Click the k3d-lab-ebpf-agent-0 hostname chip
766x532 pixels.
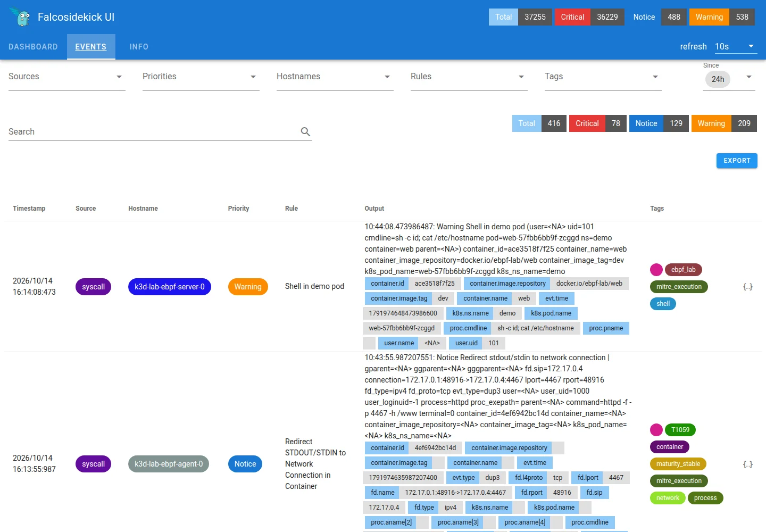[169, 464]
